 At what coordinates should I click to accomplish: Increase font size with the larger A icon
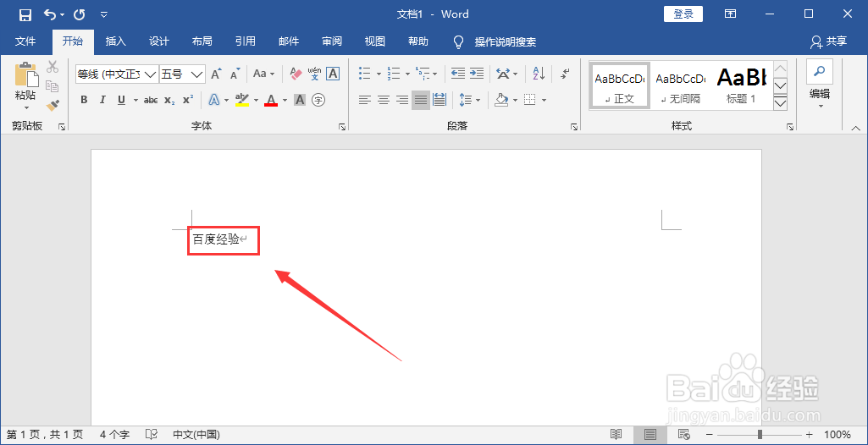[x=217, y=74]
